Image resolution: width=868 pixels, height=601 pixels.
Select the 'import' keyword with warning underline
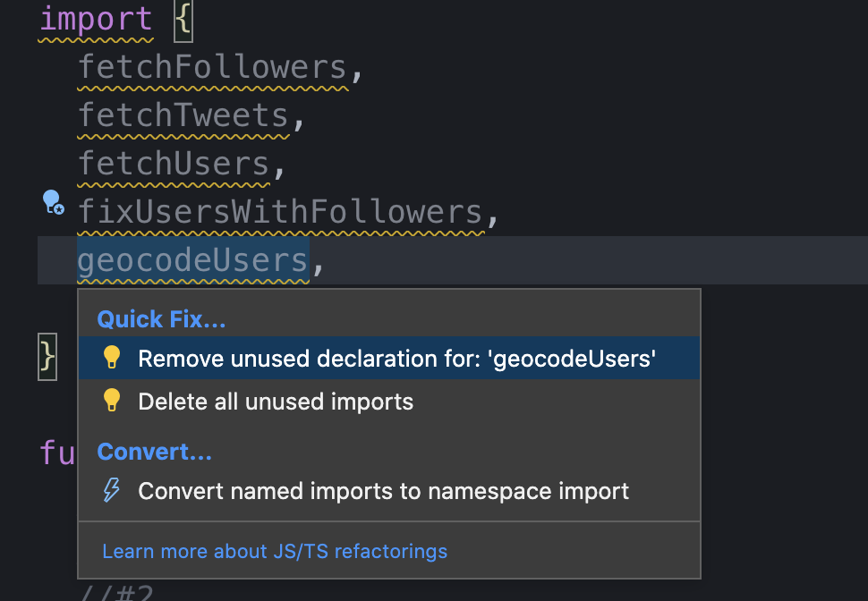point(95,18)
